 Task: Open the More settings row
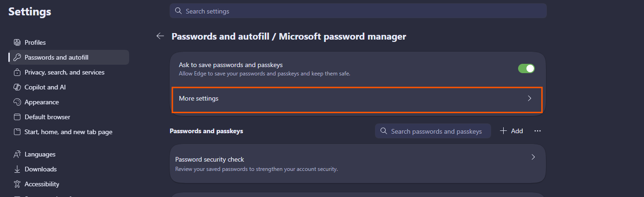click(x=357, y=100)
